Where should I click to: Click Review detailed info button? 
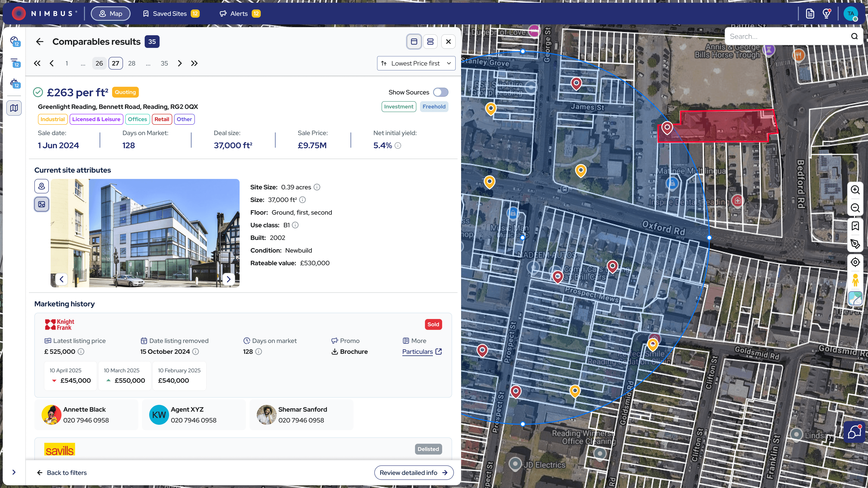(x=413, y=472)
